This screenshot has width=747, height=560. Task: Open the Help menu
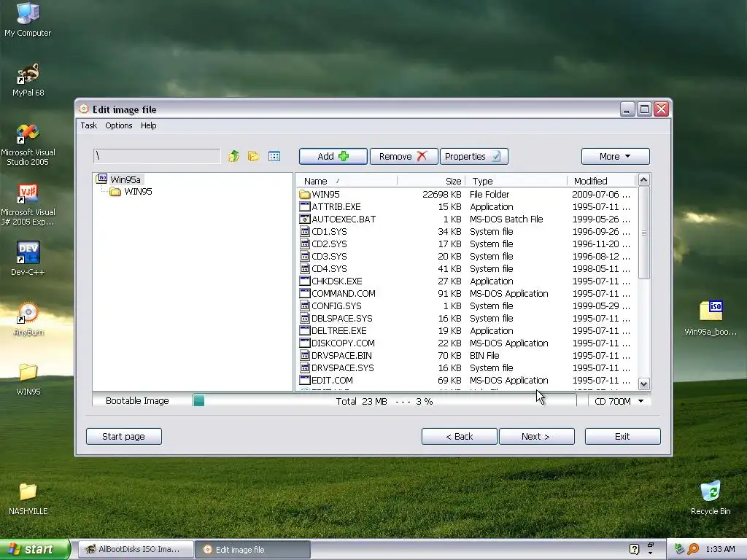point(148,125)
